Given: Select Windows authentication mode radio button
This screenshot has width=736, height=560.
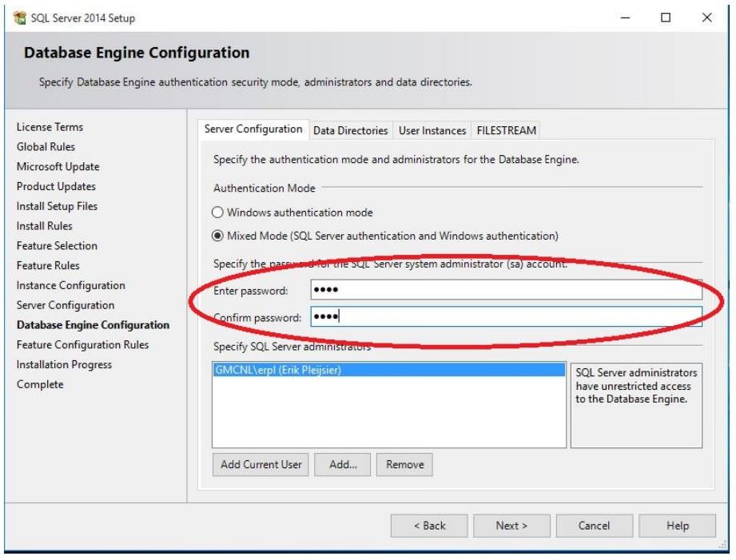Looking at the screenshot, I should tap(217, 212).
